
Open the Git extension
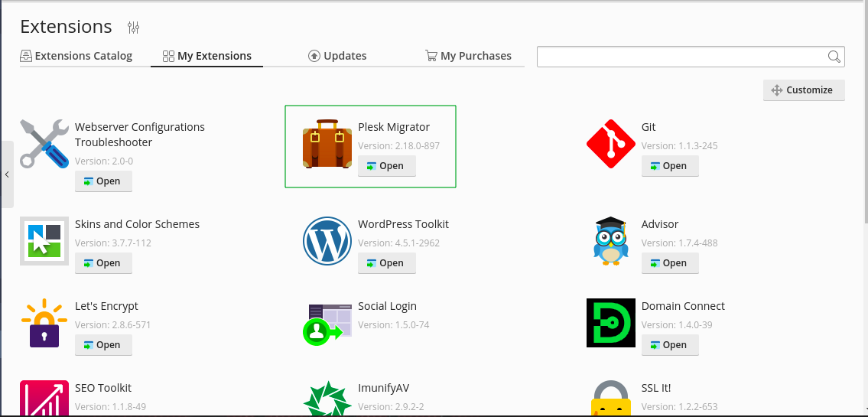click(670, 165)
